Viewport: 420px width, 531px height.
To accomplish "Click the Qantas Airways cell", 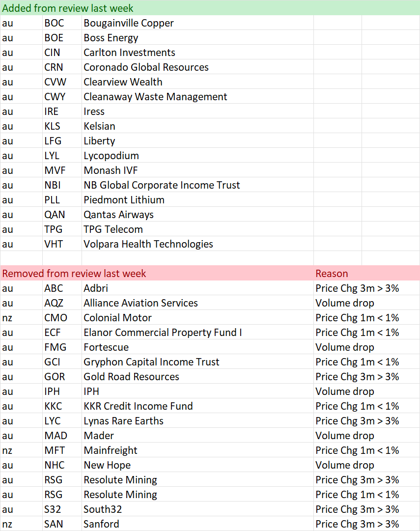I will [x=197, y=214].
